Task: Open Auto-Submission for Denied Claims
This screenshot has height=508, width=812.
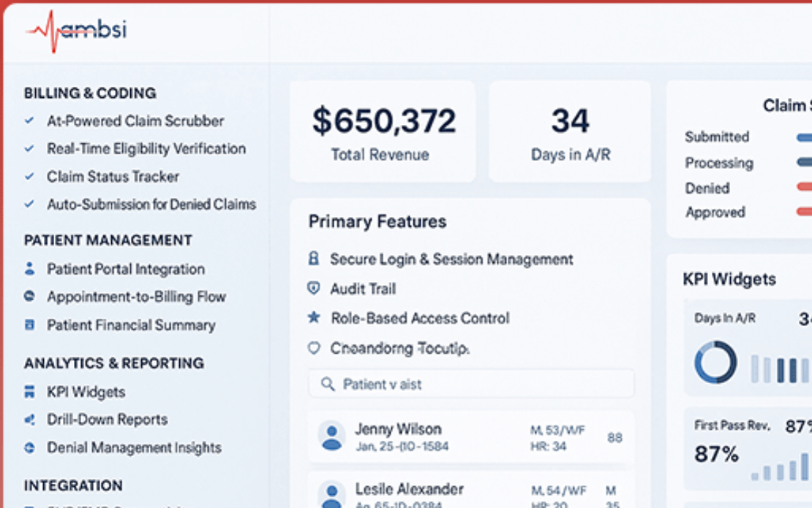Action: 151,205
